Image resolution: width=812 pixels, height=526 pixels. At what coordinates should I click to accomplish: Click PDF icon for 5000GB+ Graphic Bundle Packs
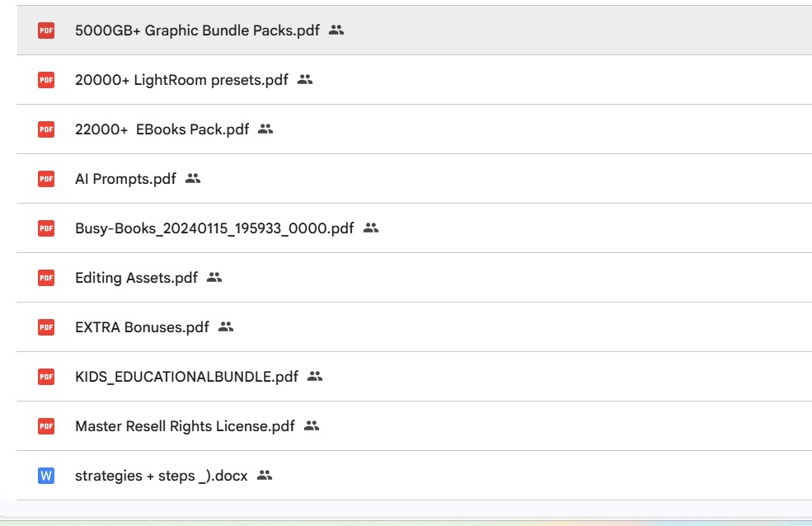(46, 31)
